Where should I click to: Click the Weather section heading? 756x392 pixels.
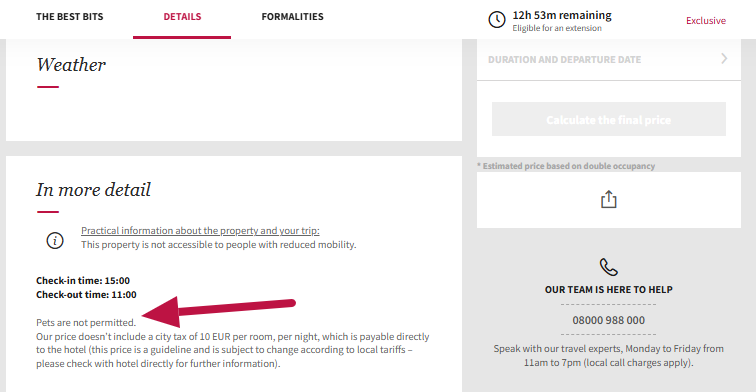click(x=71, y=65)
